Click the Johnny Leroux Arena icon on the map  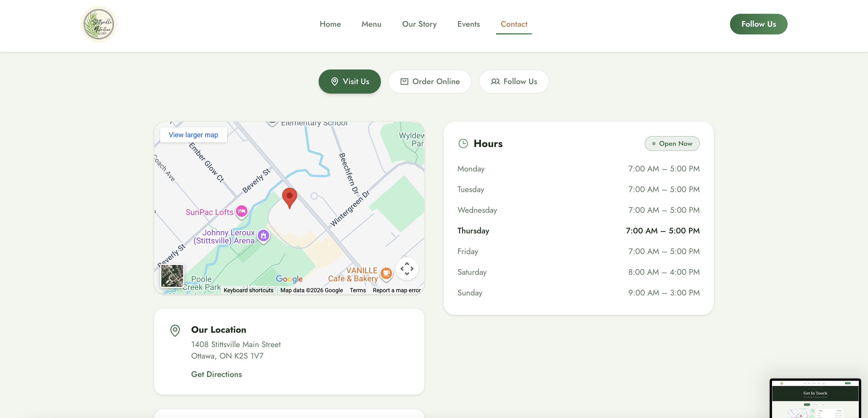pos(263,236)
